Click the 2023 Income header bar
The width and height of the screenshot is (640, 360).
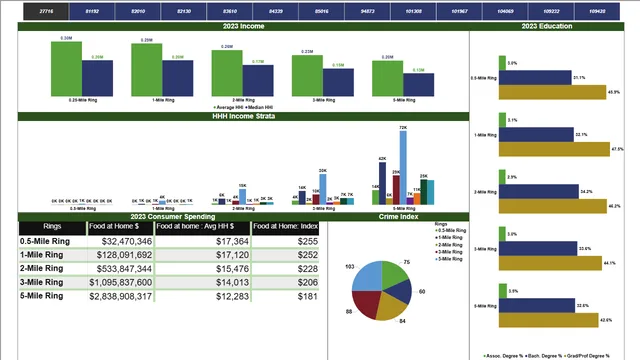(x=243, y=26)
